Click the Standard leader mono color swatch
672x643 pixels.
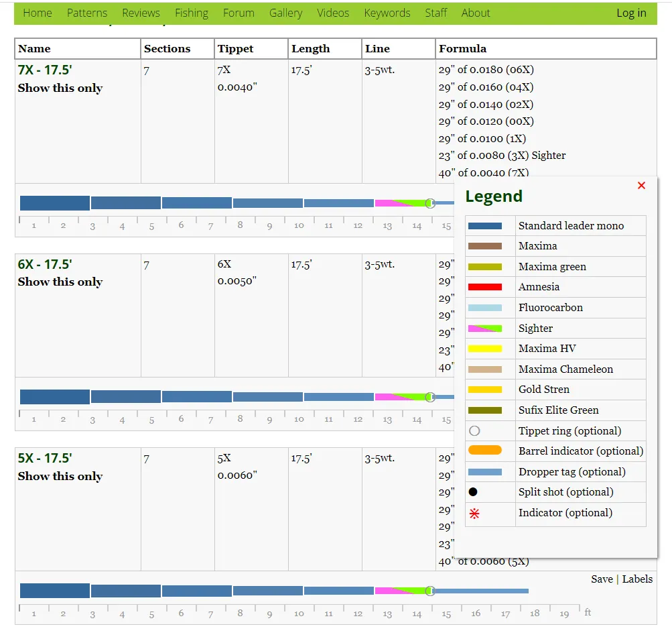coord(484,226)
